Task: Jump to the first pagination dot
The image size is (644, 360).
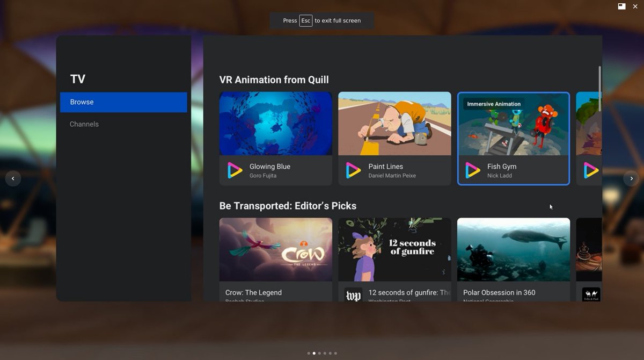Action: click(309, 353)
